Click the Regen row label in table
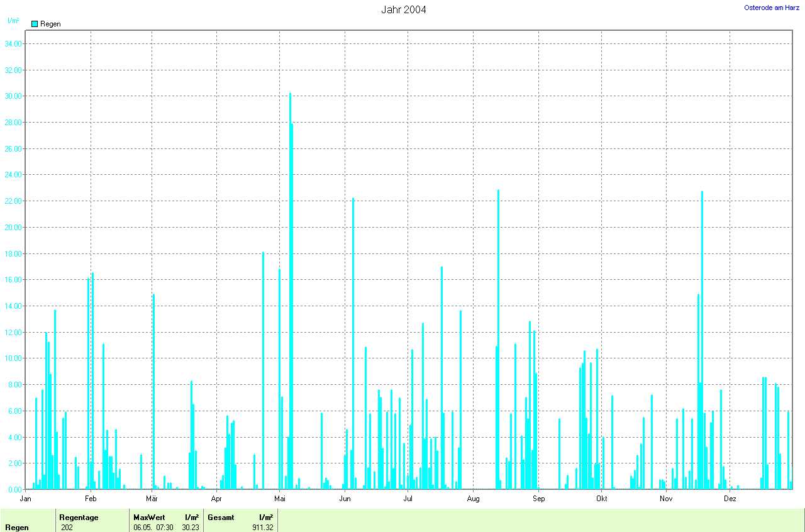The image size is (805, 532). [17, 527]
